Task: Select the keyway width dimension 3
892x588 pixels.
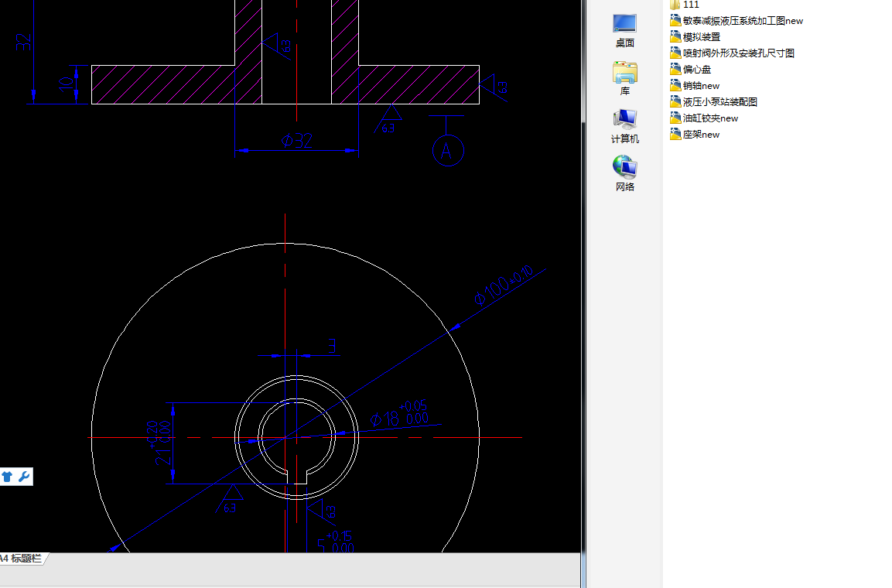Action: [332, 346]
